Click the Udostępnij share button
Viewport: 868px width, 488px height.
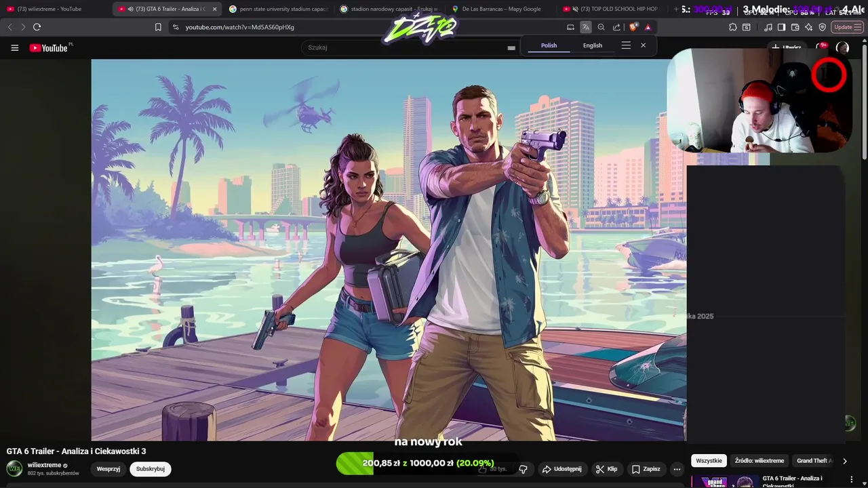(561, 469)
